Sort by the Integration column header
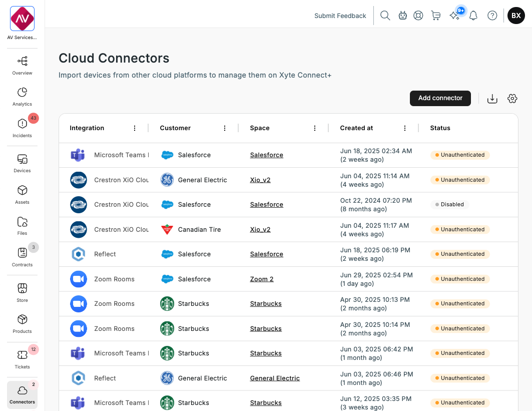532x411 pixels. [87, 128]
